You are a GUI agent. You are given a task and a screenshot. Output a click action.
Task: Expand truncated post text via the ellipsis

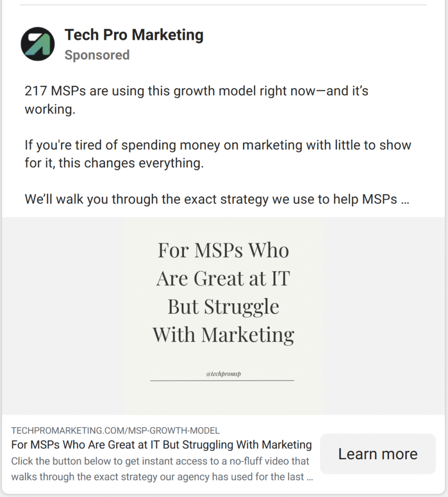[x=406, y=200]
